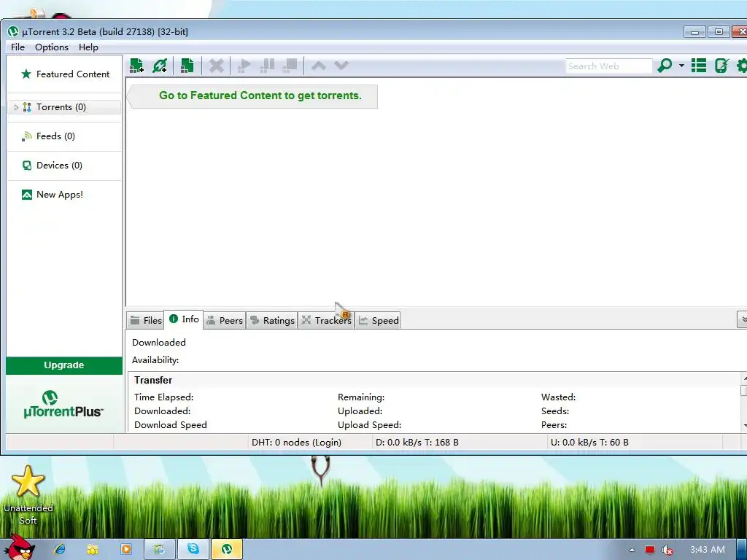Click the 3:43 AM clock

tap(708, 550)
